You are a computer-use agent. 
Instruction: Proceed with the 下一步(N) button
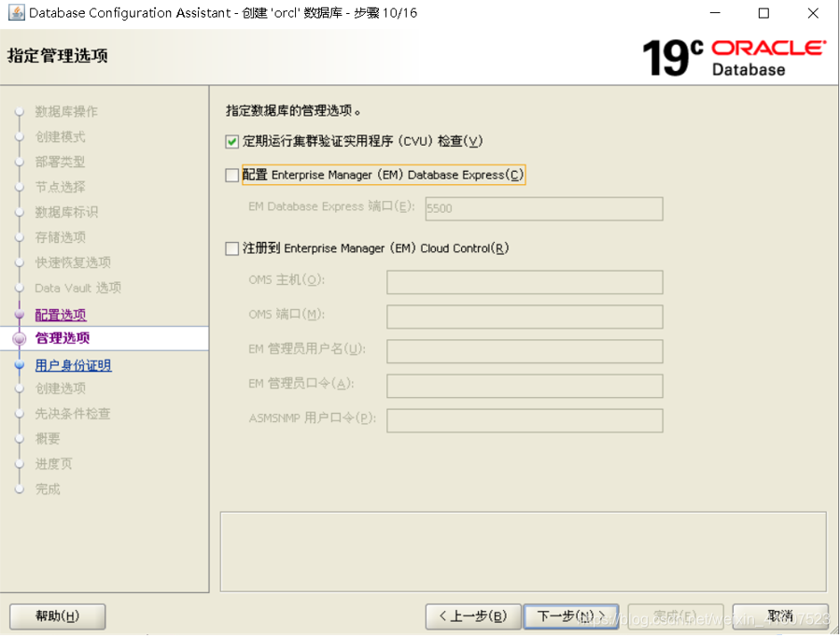[x=571, y=616]
